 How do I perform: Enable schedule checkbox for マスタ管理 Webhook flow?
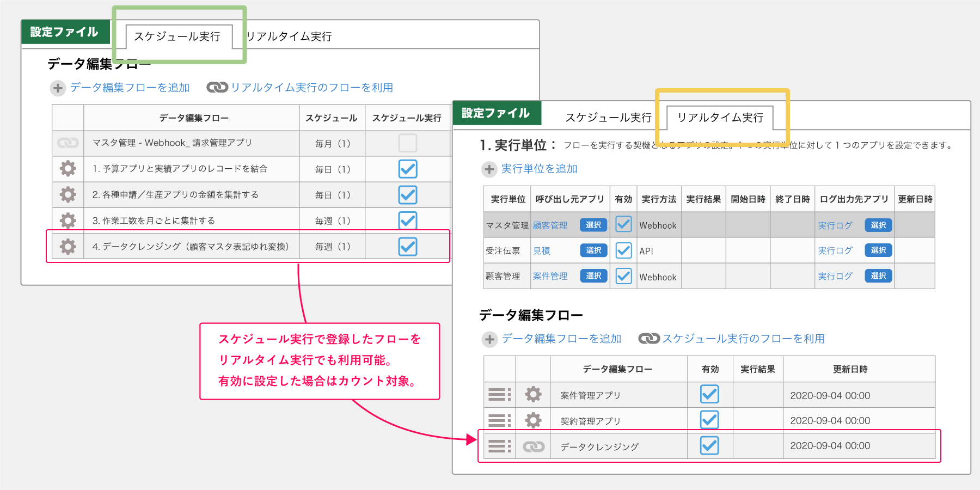408,143
